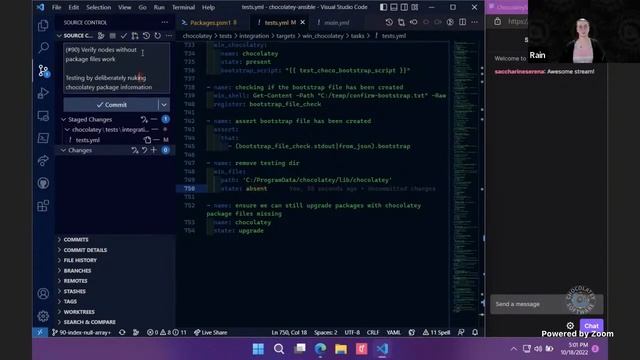Image resolution: width=640 pixels, height=360 pixels.
Task: Open the Run and Debug view
Action: pos(43,93)
